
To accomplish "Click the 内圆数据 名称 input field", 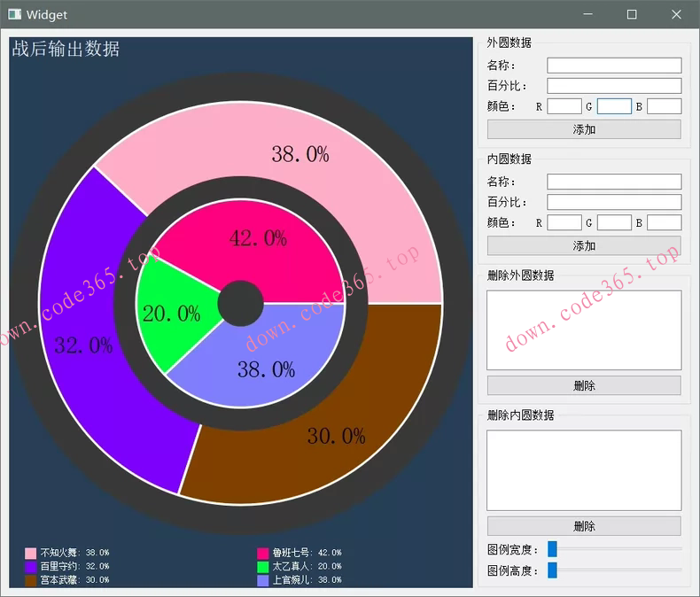I will point(614,182).
